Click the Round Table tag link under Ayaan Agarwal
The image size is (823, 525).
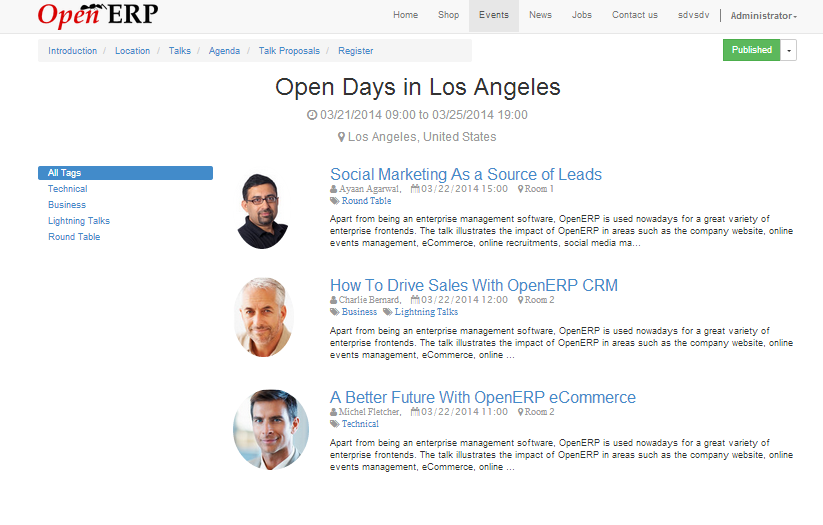pos(366,201)
